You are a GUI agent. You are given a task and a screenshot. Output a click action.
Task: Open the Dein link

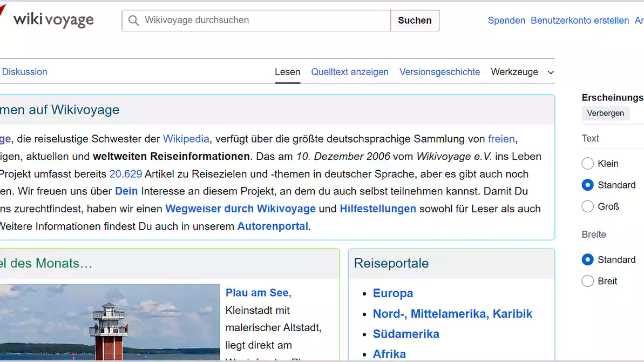click(x=126, y=191)
